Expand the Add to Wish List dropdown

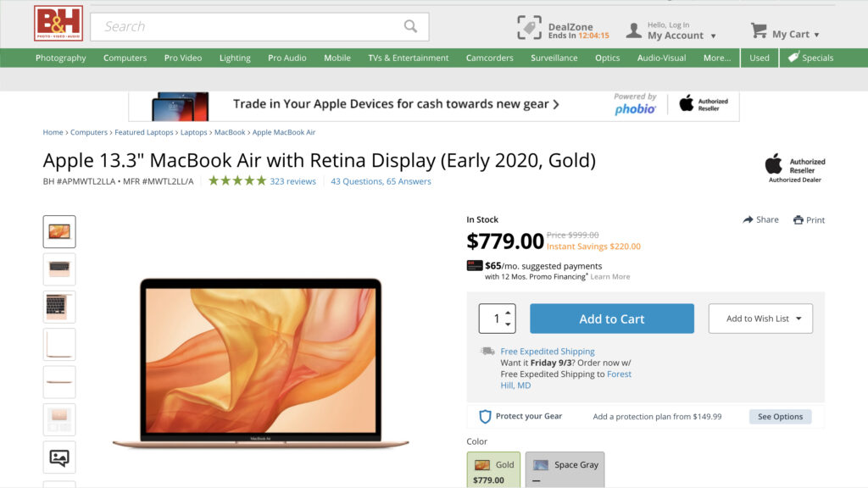tap(798, 319)
